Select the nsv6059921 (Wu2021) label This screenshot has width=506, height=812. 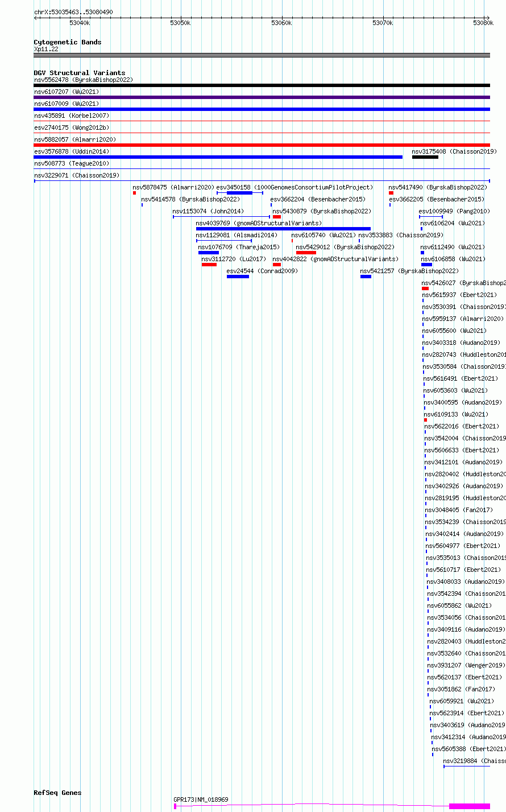click(463, 701)
